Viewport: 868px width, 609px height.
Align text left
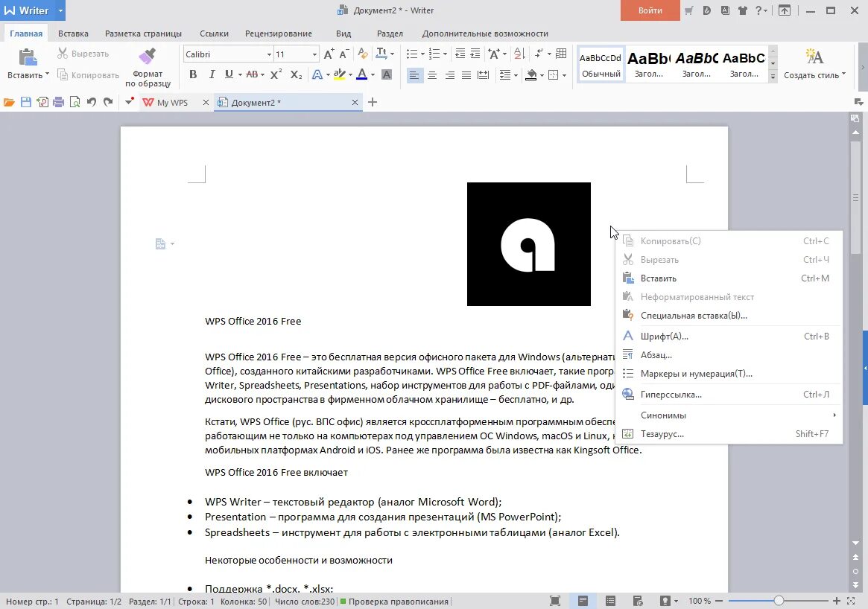414,74
